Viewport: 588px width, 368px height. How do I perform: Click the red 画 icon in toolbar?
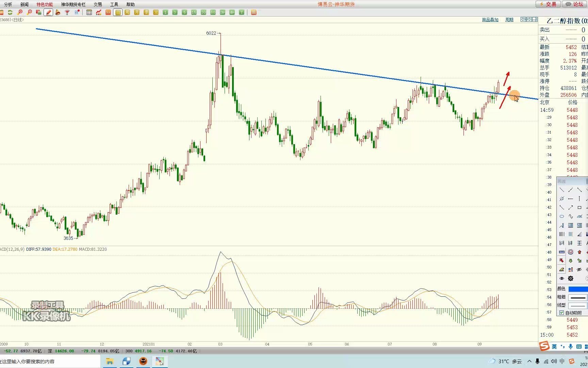pyautogui.click(x=254, y=13)
